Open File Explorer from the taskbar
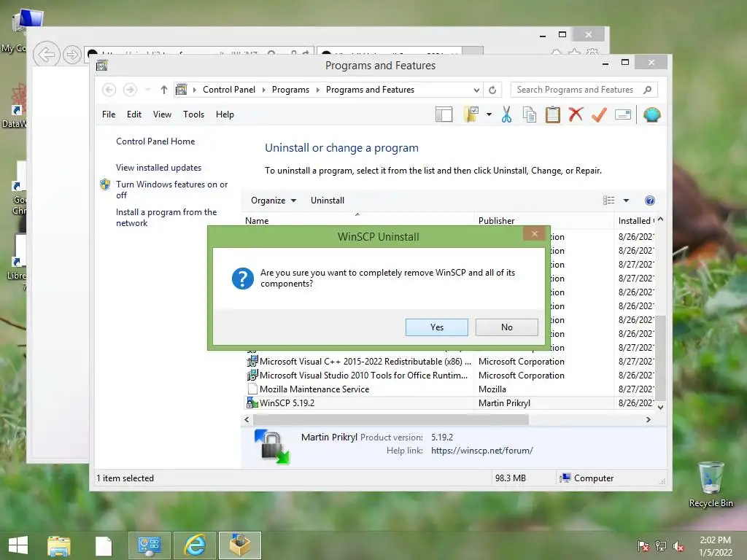 59,545
